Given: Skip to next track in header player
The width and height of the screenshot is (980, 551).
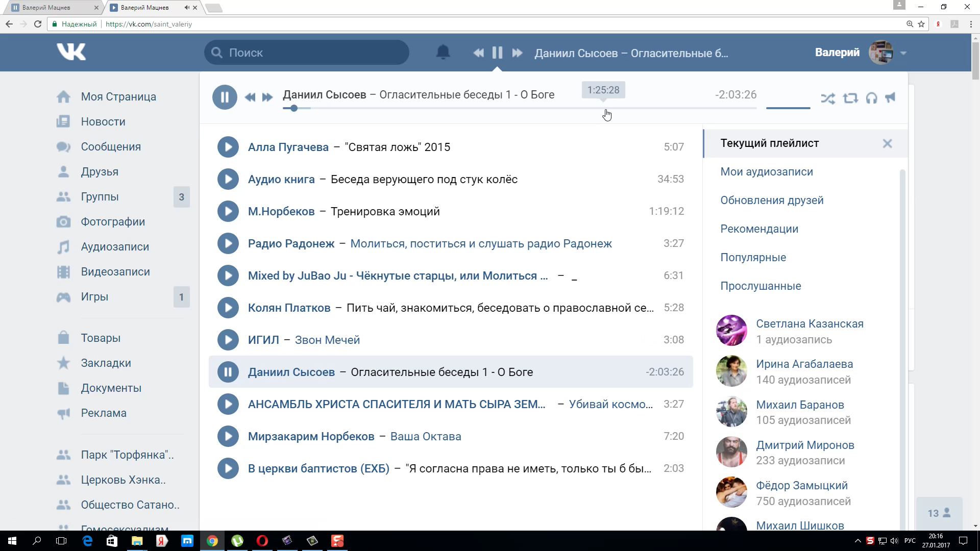Looking at the screenshot, I should [517, 53].
